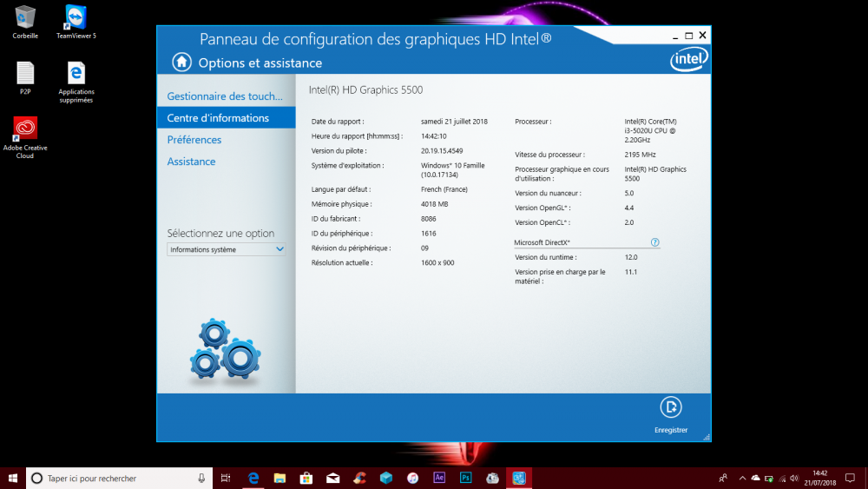Select Gestionnaire des touches in the sidebar
This screenshot has width=868, height=489.
[225, 96]
